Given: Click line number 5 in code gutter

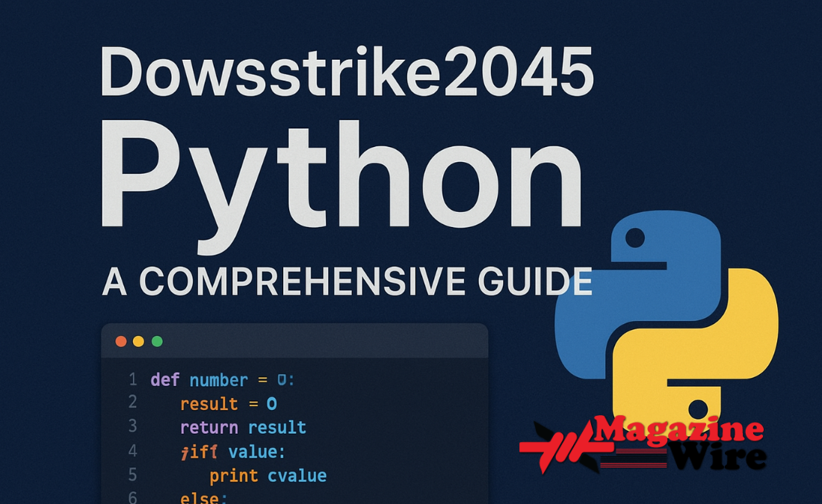Looking at the screenshot, I should [x=132, y=475].
